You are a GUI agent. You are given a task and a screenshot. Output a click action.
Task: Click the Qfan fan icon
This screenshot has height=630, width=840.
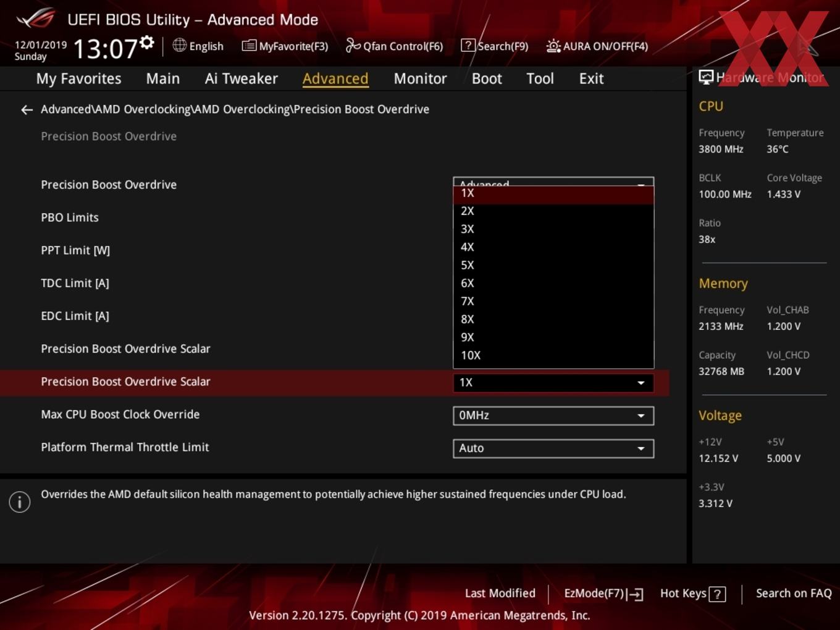coord(353,45)
